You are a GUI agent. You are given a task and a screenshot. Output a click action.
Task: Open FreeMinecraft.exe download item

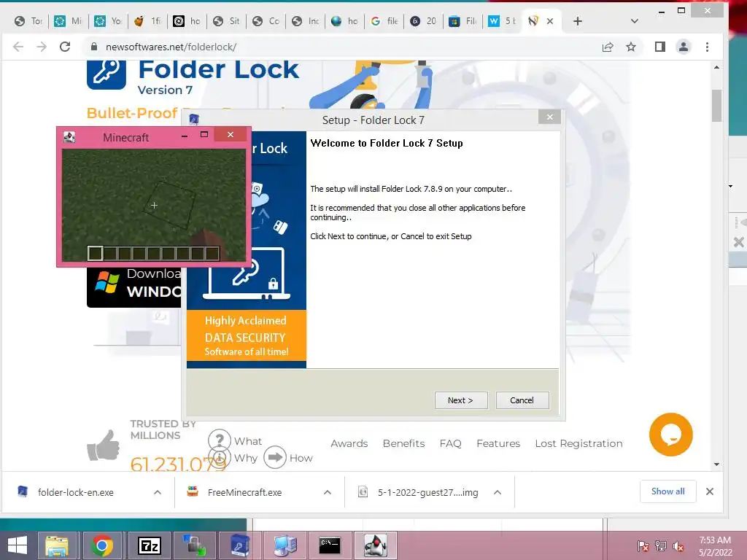245,492
